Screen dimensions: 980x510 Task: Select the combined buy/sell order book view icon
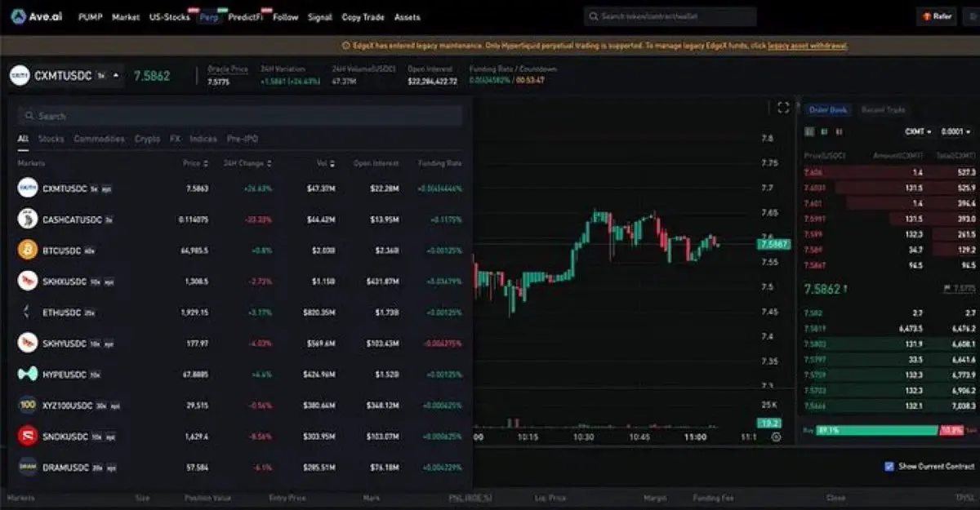coord(809,131)
